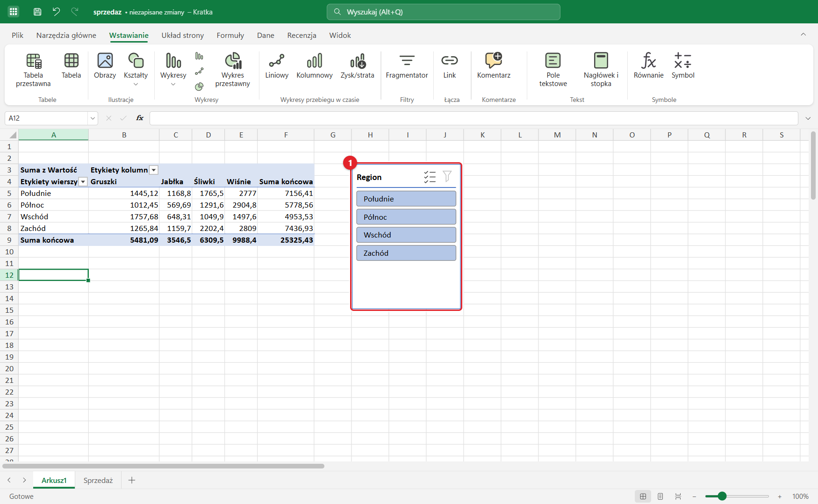The width and height of the screenshot is (818, 504).
Task: Open the app launcher waffle icon
Action: [x=13, y=12]
